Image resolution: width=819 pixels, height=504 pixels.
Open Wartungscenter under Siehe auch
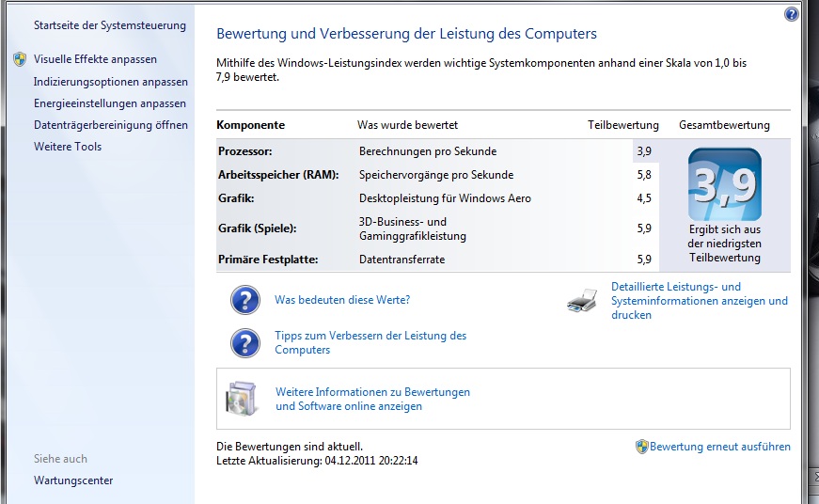click(x=73, y=480)
